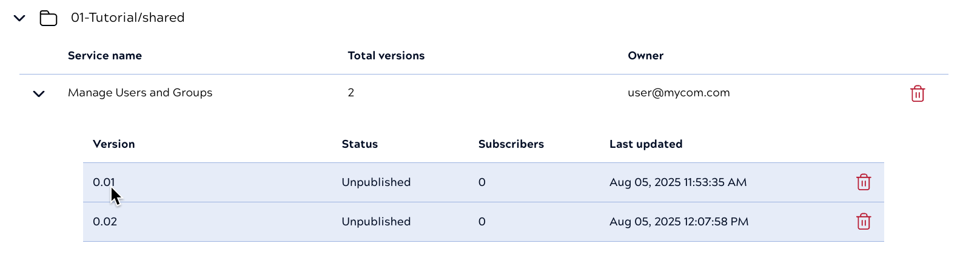
Task: Click the Total versions column header
Action: pyautogui.click(x=386, y=56)
